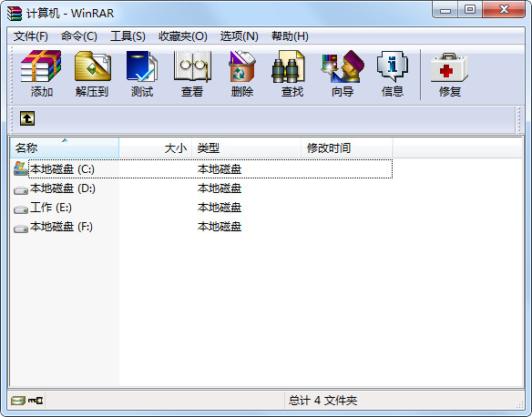Image resolution: width=532 pixels, height=417 pixels.
Task: Click the 添加 (Add) toolbar icon
Action: click(41, 66)
